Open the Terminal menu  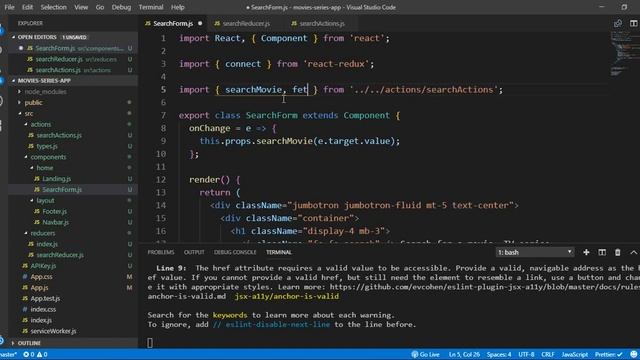(x=151, y=7)
